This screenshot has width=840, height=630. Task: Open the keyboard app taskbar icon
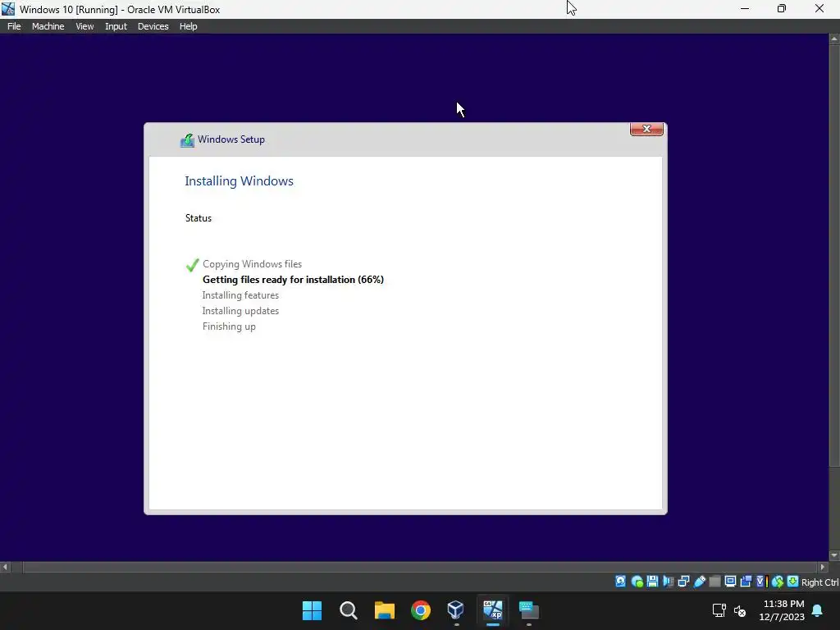pos(529,610)
